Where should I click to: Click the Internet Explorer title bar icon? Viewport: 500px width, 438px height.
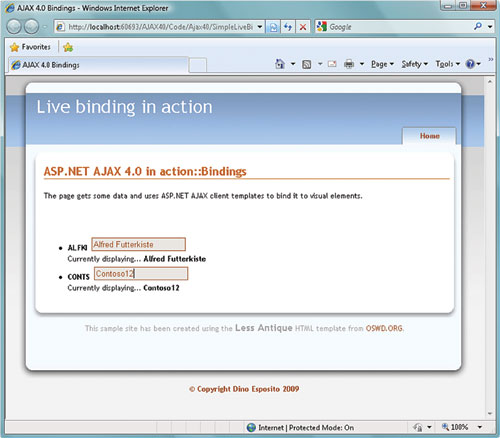pos(10,8)
